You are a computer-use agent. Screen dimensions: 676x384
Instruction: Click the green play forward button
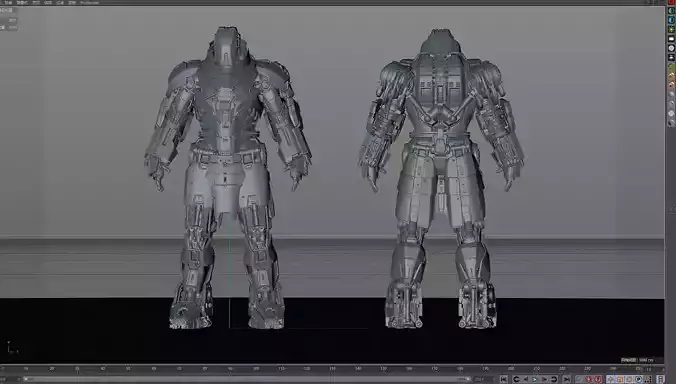click(x=534, y=379)
